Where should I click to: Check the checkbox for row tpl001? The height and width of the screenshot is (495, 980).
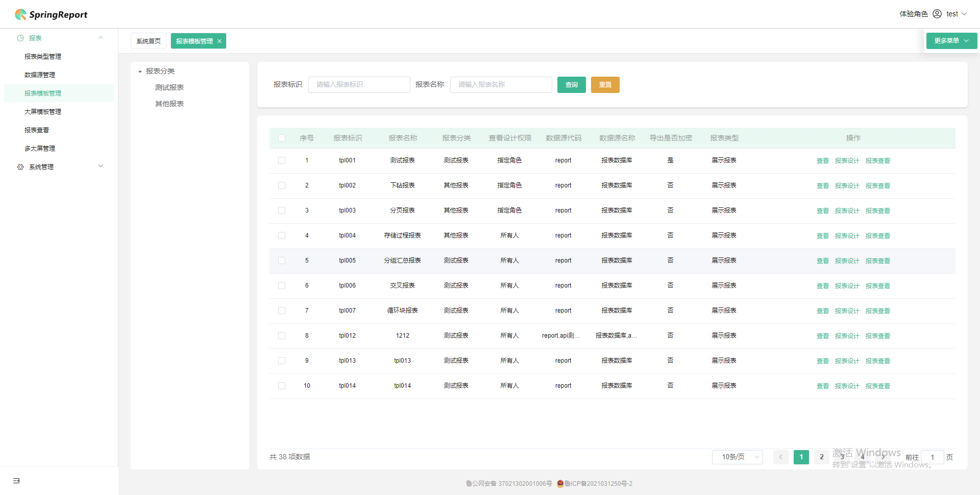click(x=282, y=160)
